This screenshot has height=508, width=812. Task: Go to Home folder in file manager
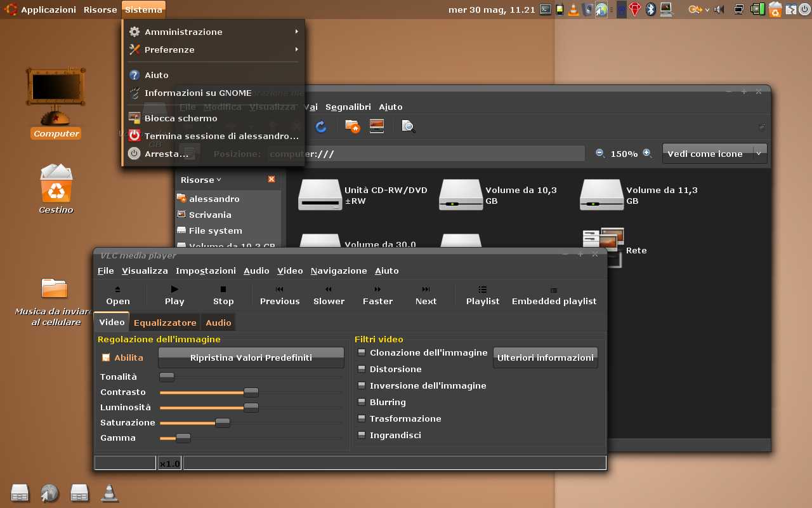pos(353,126)
